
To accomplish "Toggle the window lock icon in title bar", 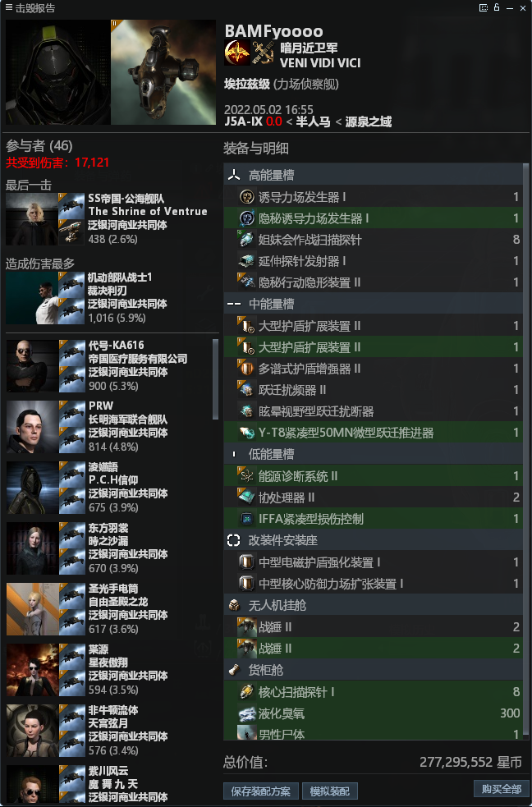I will tap(497, 7).
